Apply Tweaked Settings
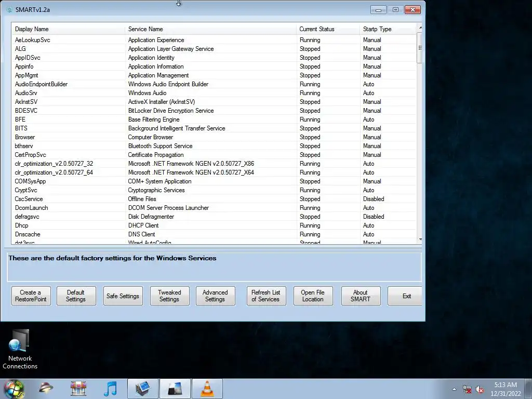The image size is (532, 399). tap(170, 296)
